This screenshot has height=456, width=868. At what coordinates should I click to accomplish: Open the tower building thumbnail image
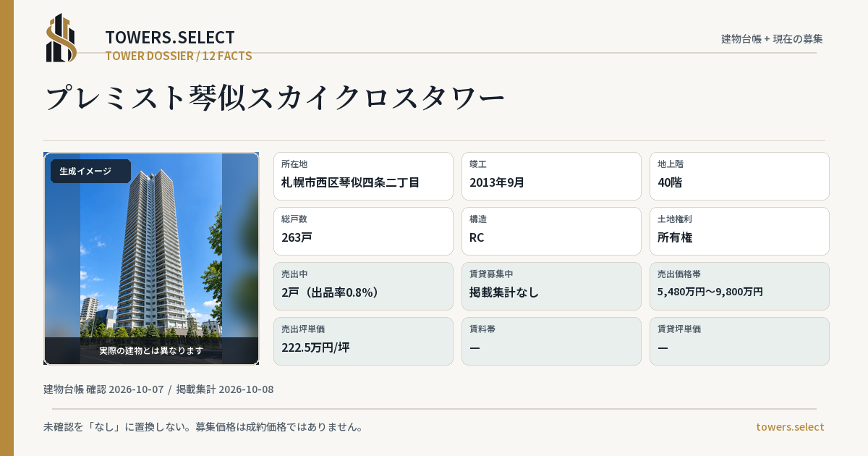pos(151,258)
